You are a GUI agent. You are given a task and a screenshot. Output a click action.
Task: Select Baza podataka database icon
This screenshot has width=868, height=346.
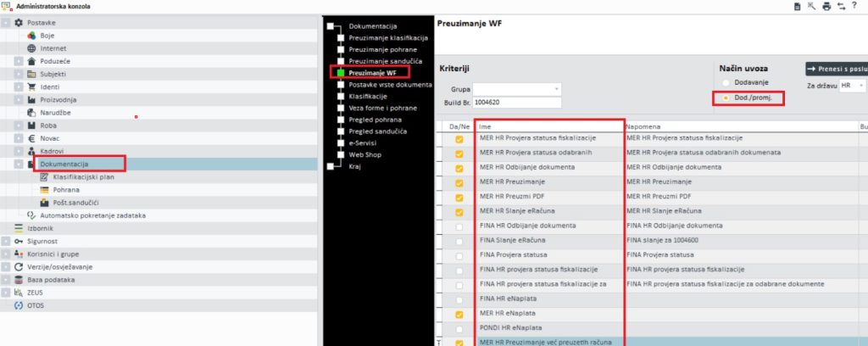tap(19, 279)
